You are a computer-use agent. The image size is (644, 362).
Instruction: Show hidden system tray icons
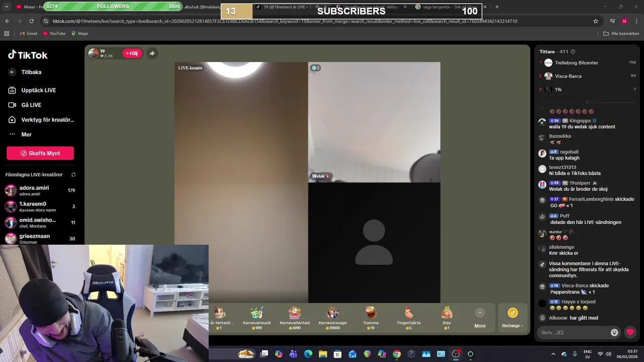(x=554, y=354)
